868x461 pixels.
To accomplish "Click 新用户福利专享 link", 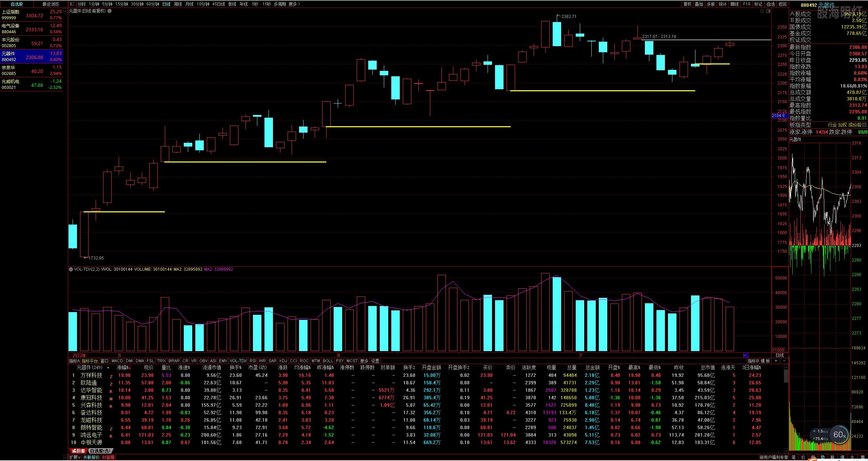I will point(774,457).
